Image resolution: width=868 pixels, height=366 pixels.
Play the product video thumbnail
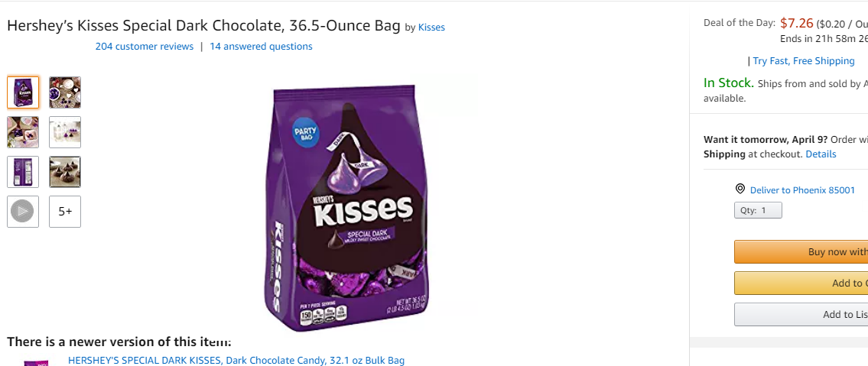pos(23,211)
